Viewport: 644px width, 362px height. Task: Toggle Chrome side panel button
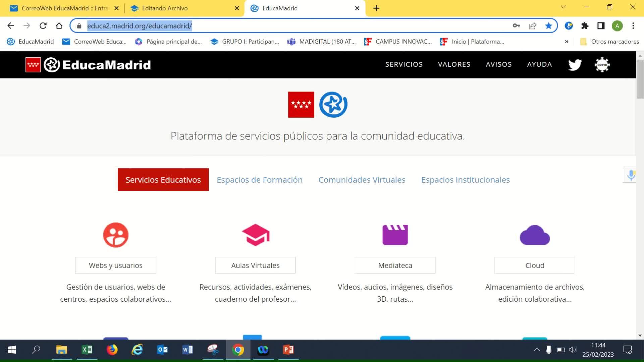[x=601, y=26]
